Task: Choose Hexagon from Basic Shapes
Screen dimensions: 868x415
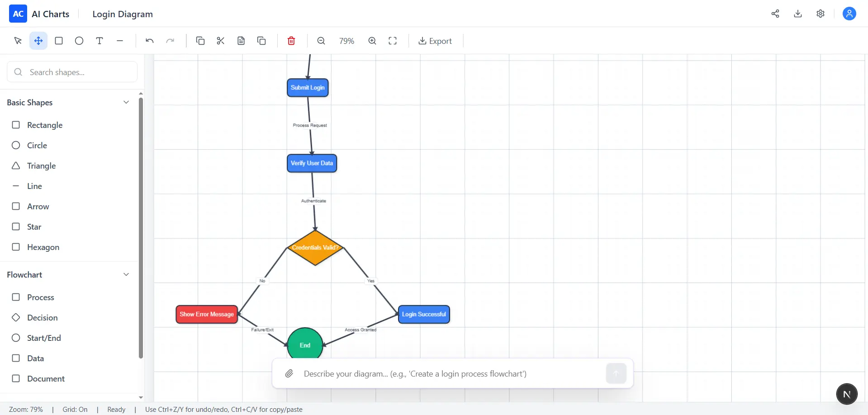Action: click(x=43, y=247)
